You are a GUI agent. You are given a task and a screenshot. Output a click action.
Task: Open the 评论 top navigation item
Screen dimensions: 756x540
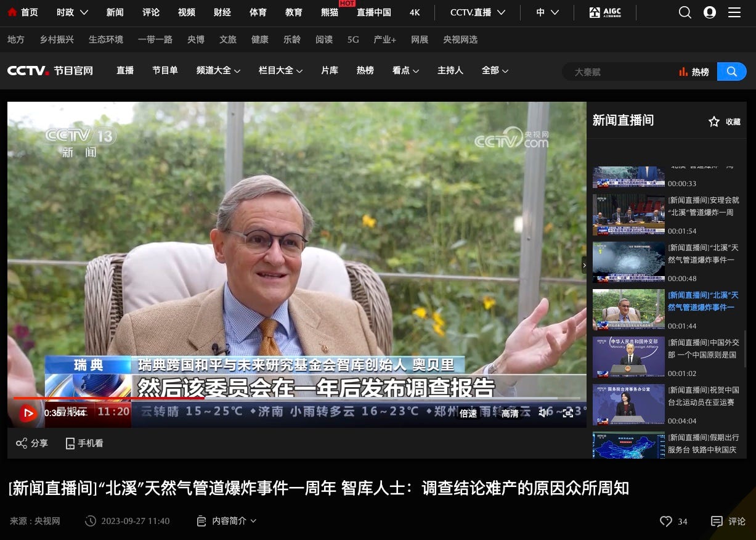pos(151,12)
